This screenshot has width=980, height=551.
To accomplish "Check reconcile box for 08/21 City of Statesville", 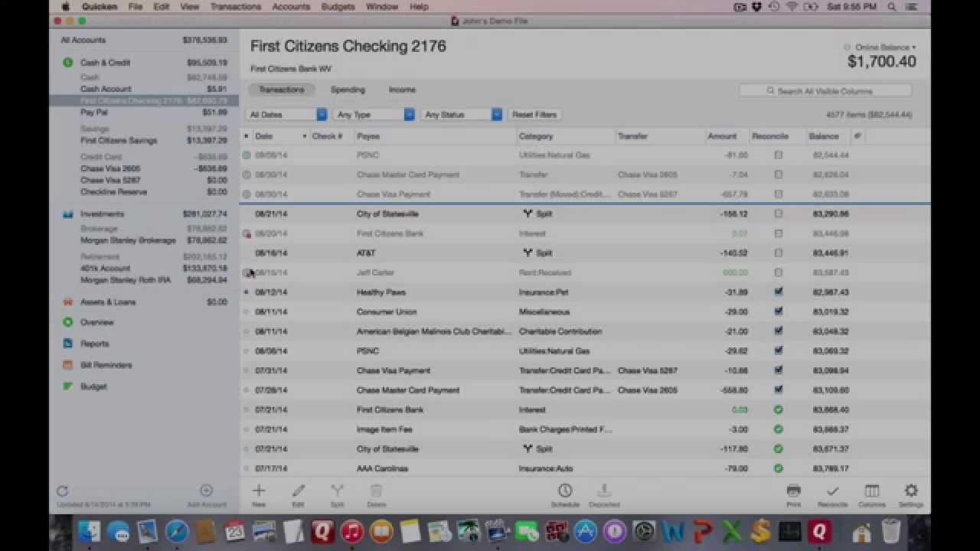I will pos(779,214).
